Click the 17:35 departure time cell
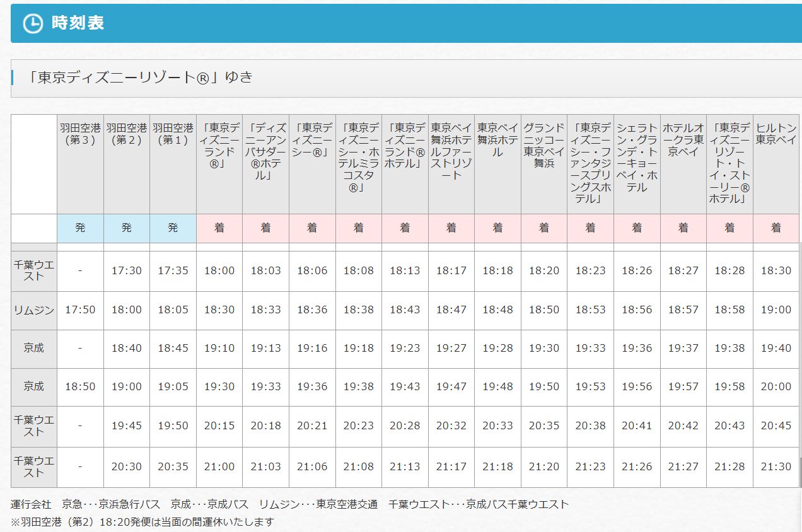802x532 pixels. tap(173, 270)
